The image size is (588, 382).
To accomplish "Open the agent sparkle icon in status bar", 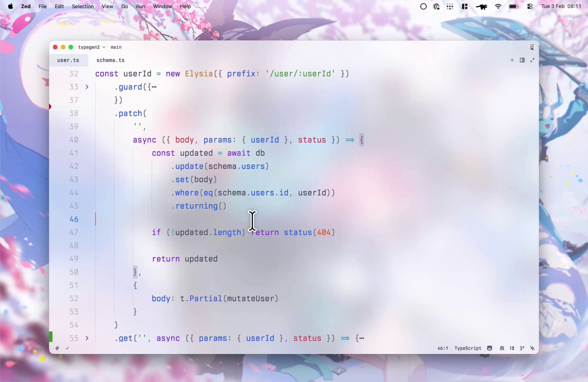I will pyautogui.click(x=532, y=348).
